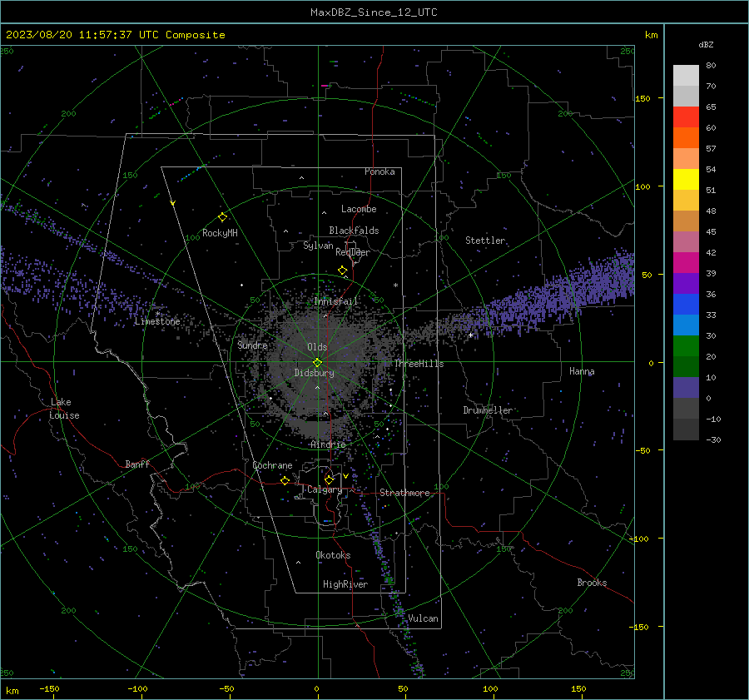Viewport: 749px width, 700px height.
Task: Click the Sylvan label on the map
Action: [x=318, y=246]
